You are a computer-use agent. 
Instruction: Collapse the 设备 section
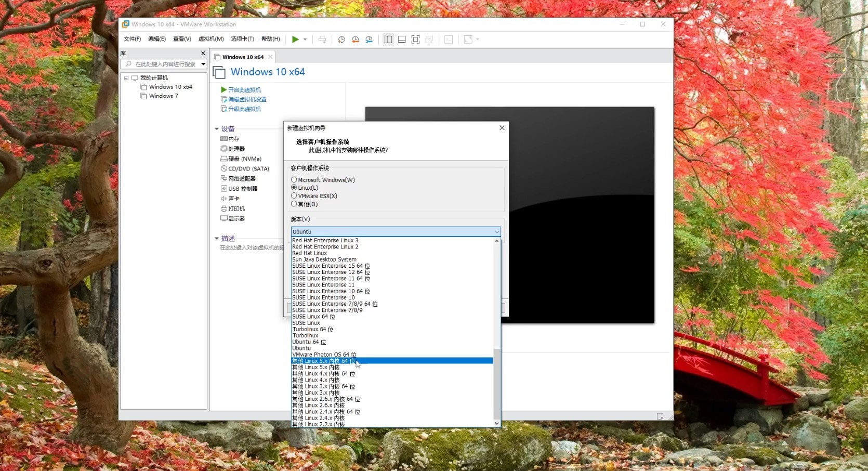pyautogui.click(x=217, y=129)
